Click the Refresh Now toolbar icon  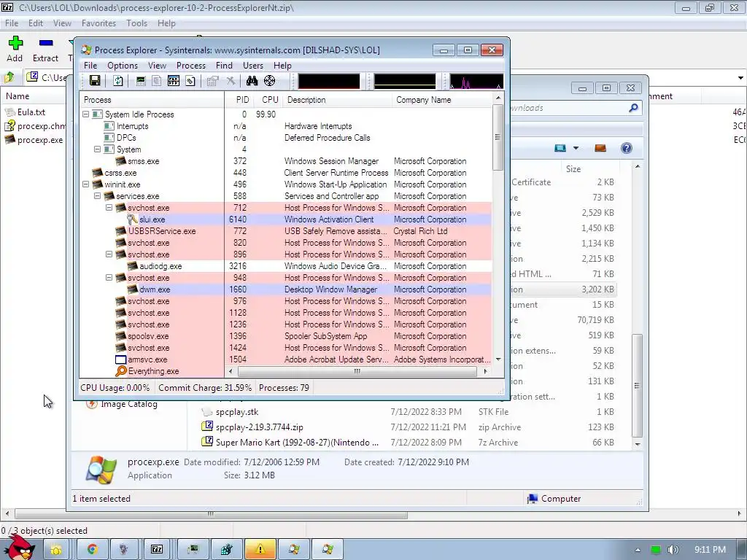pyautogui.click(x=118, y=80)
